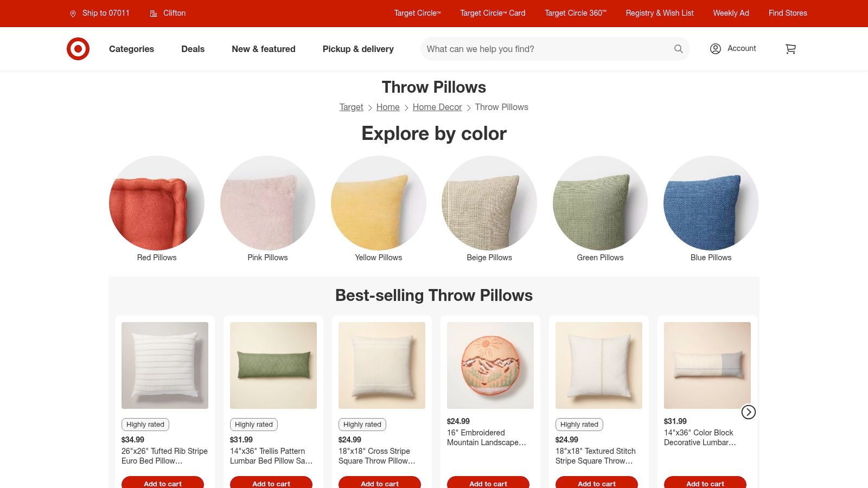Choose the Red Pillows color circle
The width and height of the screenshot is (868, 488).
157,203
